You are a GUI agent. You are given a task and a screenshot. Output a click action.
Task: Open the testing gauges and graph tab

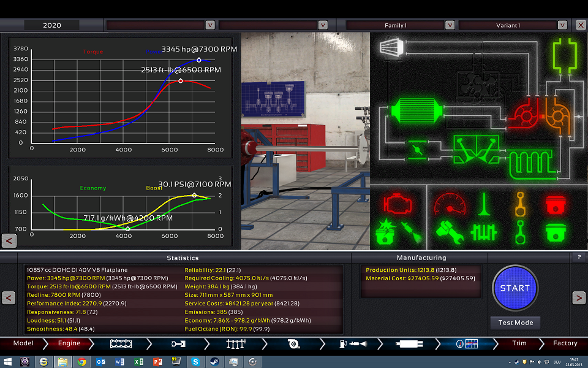467,343
